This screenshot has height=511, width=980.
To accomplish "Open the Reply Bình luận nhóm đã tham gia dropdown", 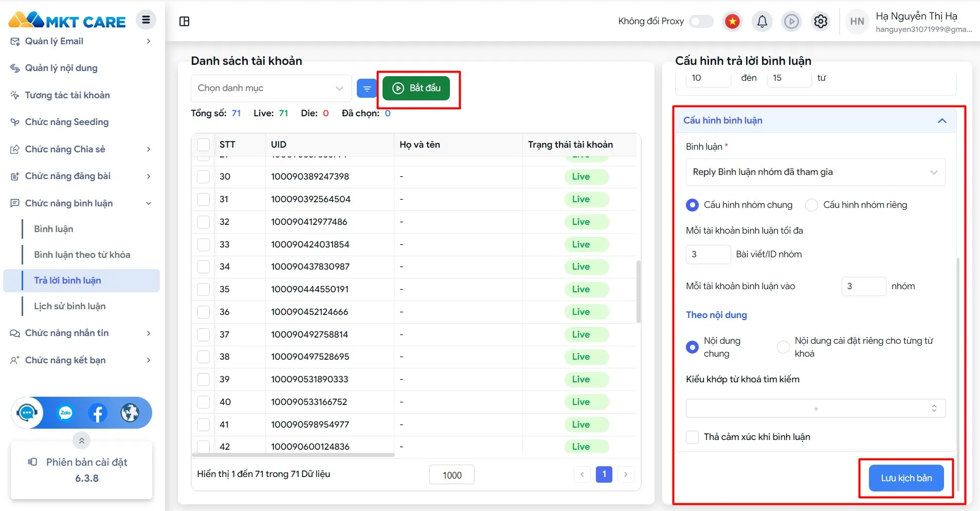I will 814,172.
